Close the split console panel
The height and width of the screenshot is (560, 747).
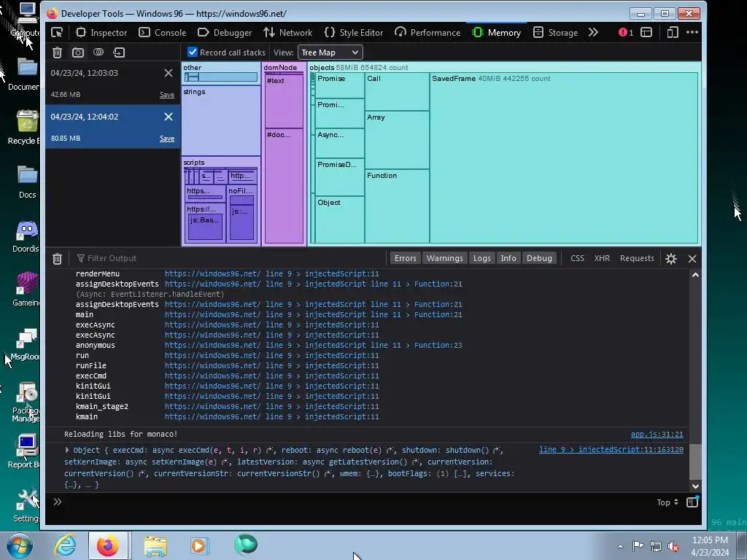(x=692, y=259)
